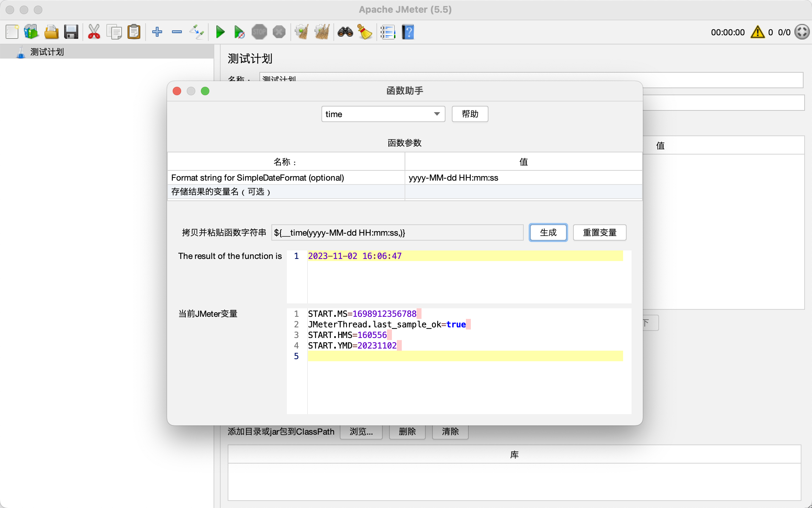Select the 测试计划 tree node

pos(47,52)
